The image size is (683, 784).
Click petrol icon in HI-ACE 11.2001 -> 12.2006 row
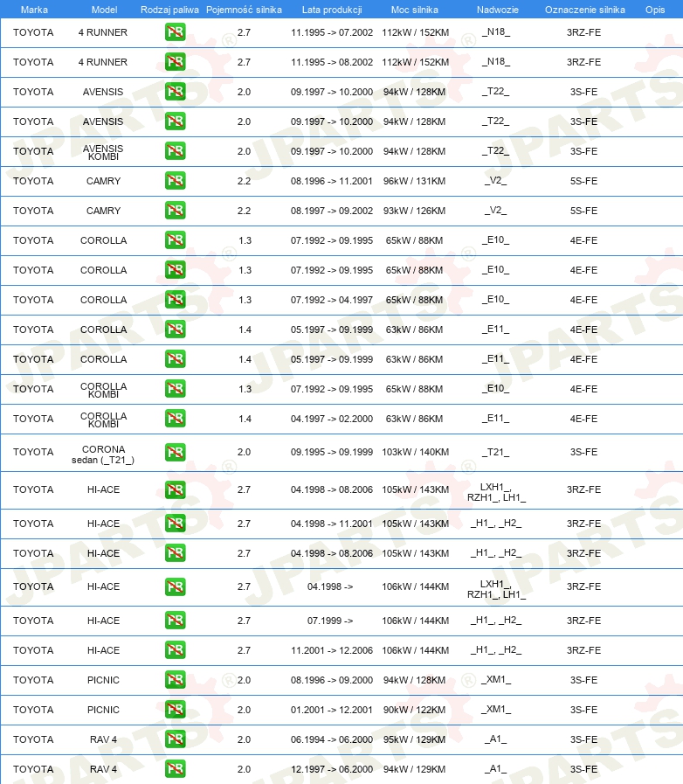[175, 650]
